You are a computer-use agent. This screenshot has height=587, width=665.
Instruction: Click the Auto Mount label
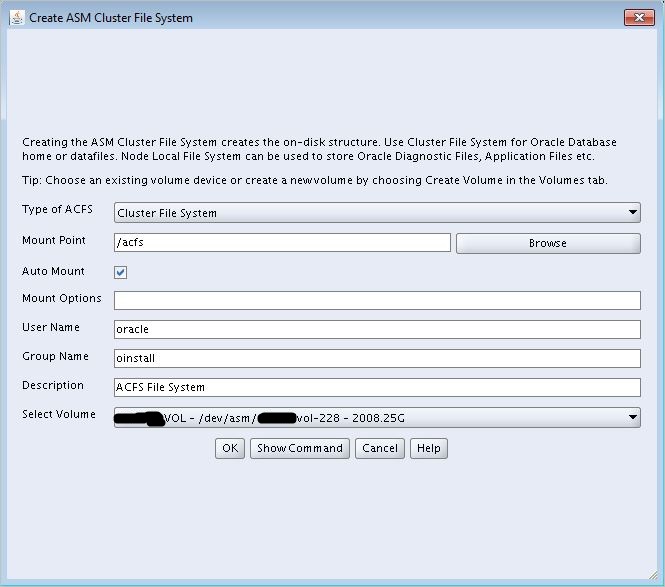53,271
